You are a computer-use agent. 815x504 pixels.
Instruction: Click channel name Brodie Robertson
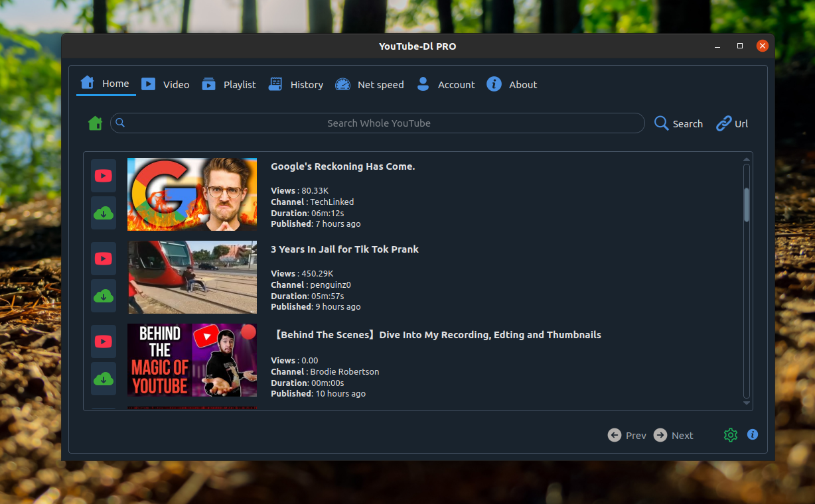344,371
